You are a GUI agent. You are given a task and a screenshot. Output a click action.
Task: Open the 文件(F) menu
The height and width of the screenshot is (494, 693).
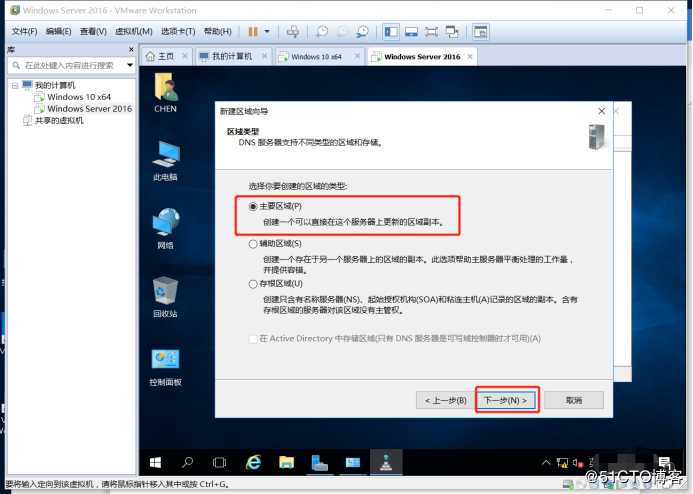[x=24, y=31]
